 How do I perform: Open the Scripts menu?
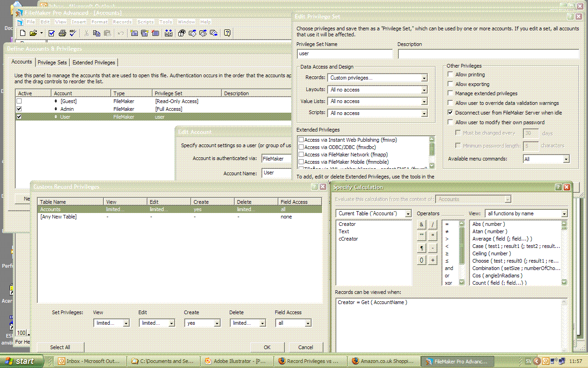tap(146, 22)
